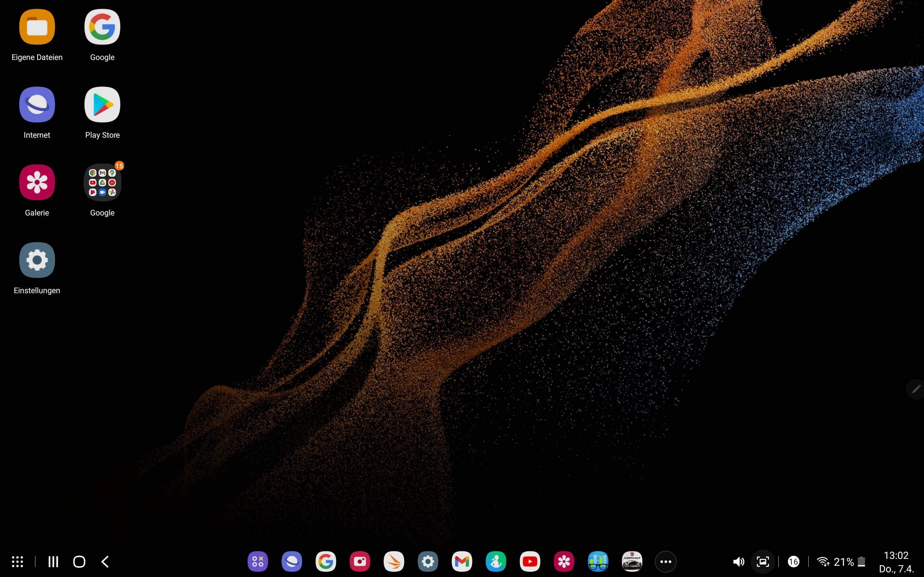
Task: Open Einstellungen settings app
Action: click(37, 260)
